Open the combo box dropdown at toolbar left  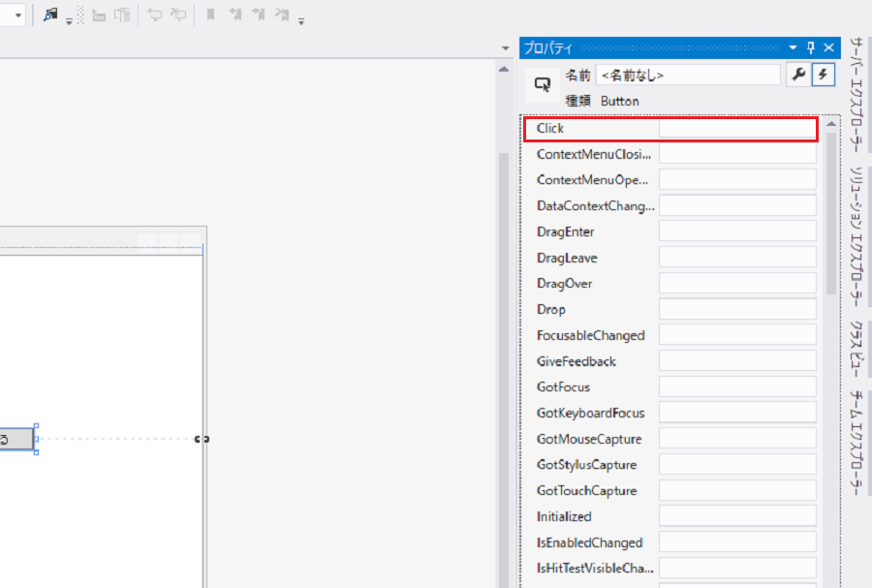pyautogui.click(x=18, y=15)
